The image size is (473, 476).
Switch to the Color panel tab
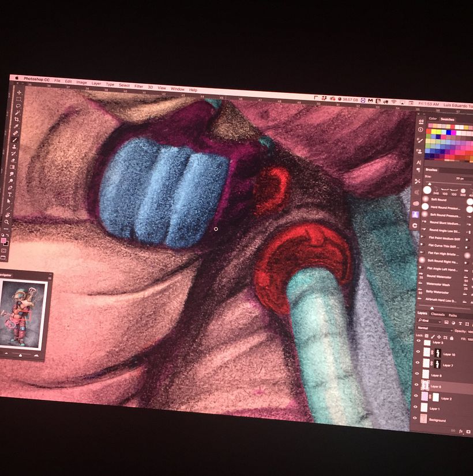tap(433, 118)
